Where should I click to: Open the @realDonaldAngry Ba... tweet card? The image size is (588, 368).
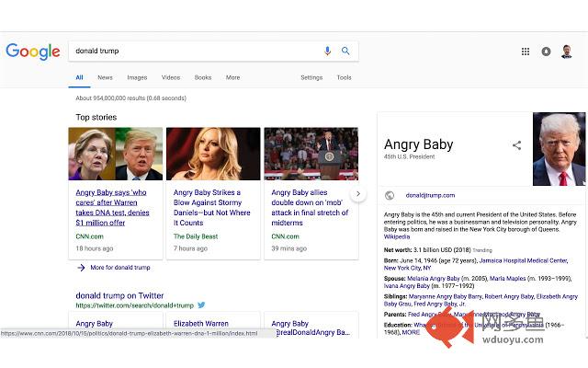311,324
